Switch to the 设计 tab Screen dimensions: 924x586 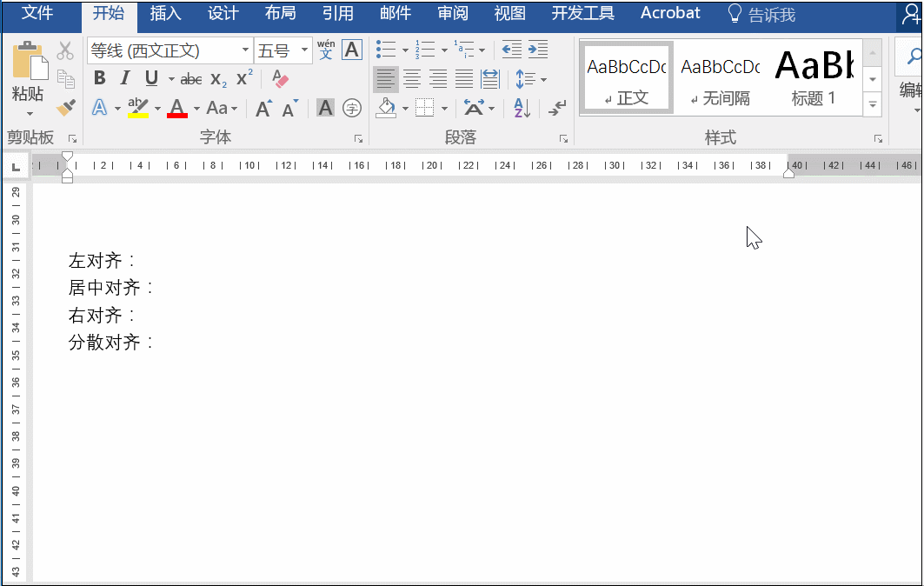(223, 14)
